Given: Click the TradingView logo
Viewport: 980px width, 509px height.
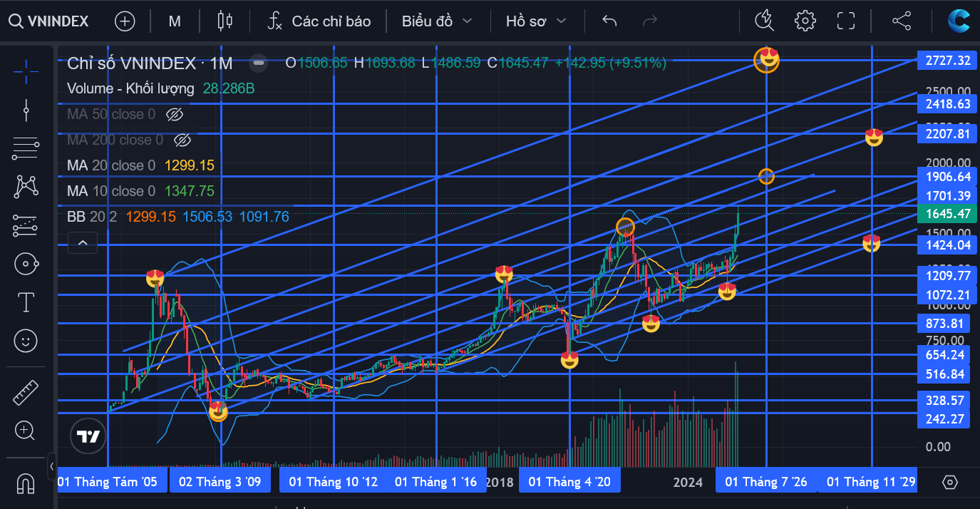Looking at the screenshot, I should [x=88, y=437].
